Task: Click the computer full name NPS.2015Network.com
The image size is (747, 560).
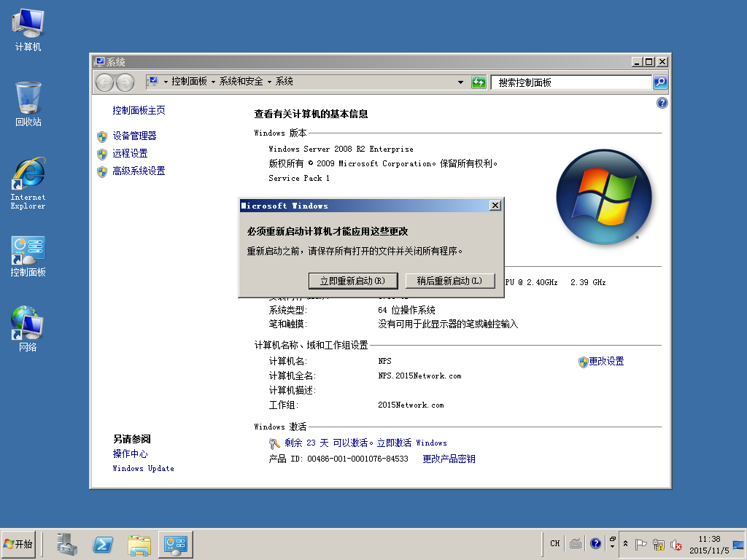Action: pos(419,376)
